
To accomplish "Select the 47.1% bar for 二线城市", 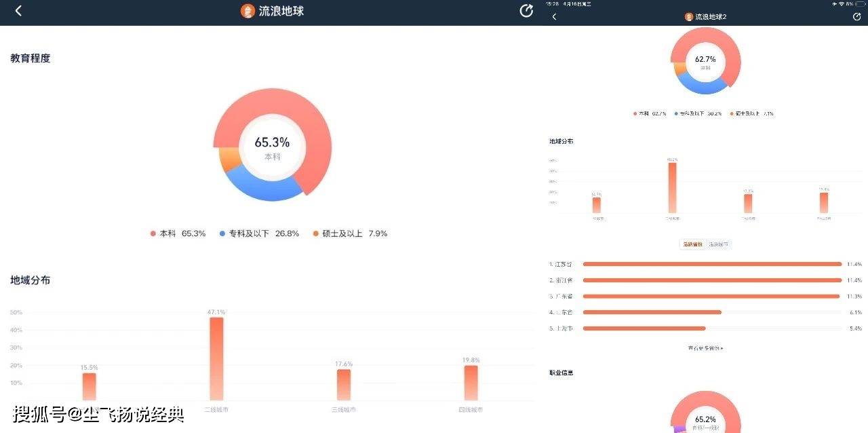I will point(216,359).
